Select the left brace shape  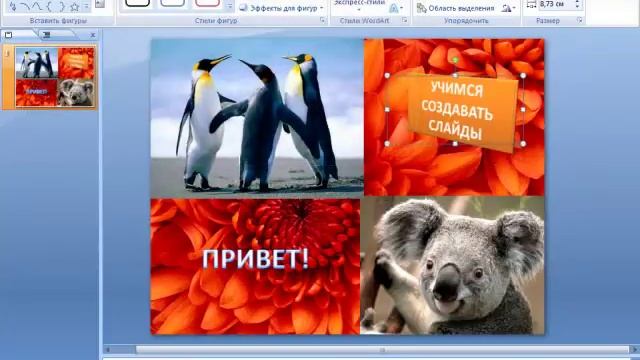[x=49, y=6]
